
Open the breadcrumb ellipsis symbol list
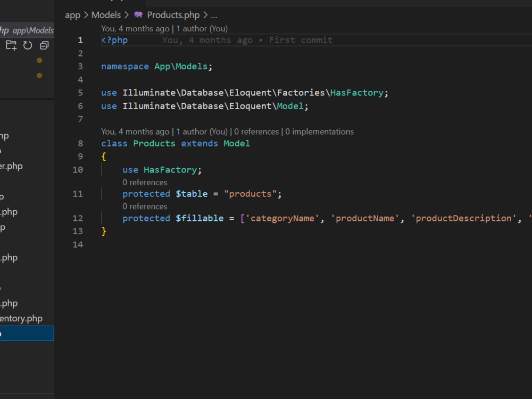[214, 15]
